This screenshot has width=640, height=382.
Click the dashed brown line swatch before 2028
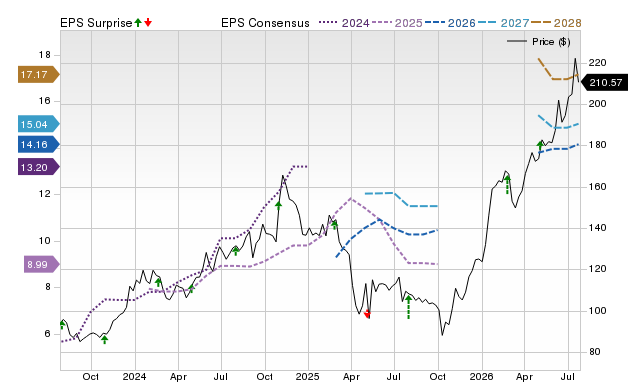pyautogui.click(x=541, y=22)
